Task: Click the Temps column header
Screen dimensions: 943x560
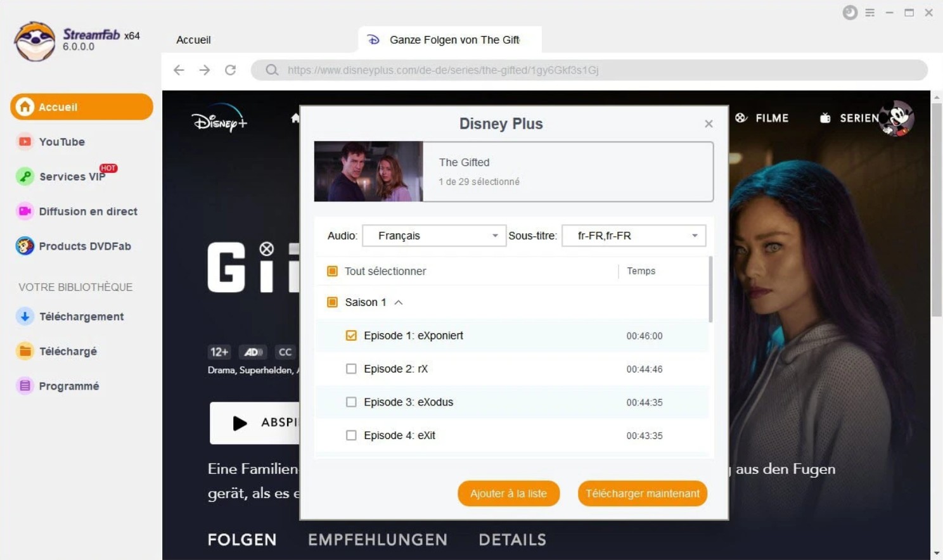Action: pyautogui.click(x=641, y=271)
